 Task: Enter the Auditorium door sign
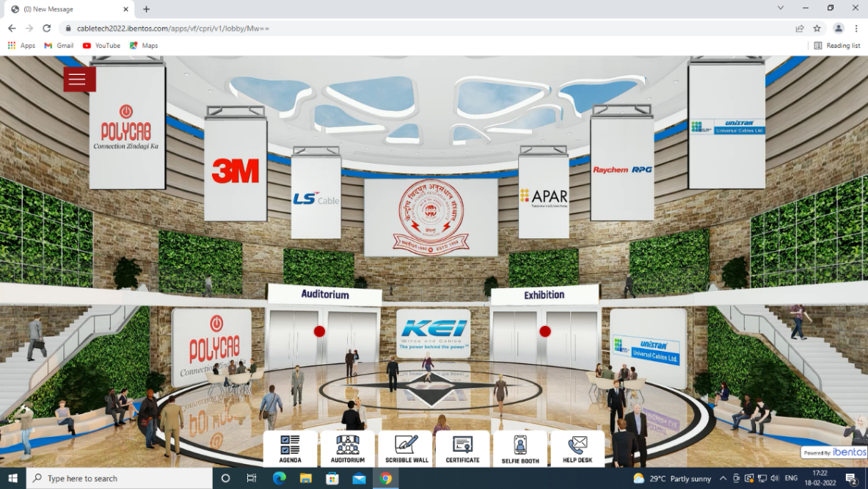coord(324,294)
